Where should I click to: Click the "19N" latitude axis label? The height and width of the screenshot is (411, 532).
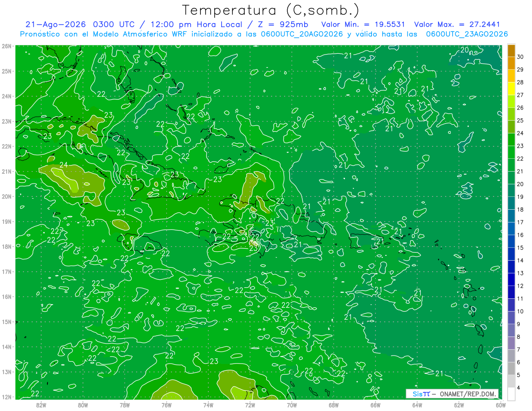tap(7, 221)
